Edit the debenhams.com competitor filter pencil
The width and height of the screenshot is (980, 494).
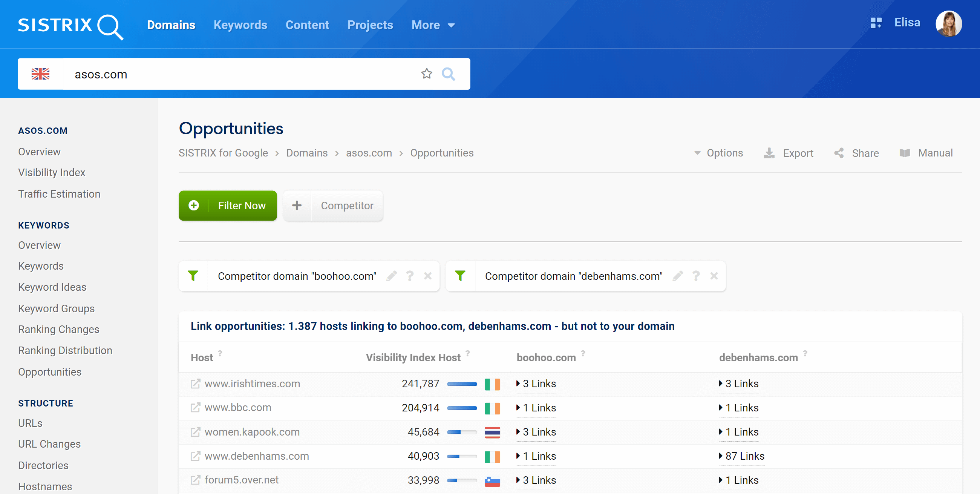tap(678, 276)
